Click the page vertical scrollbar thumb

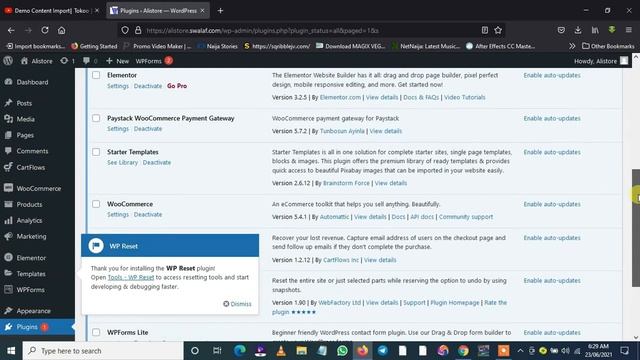(x=636, y=227)
